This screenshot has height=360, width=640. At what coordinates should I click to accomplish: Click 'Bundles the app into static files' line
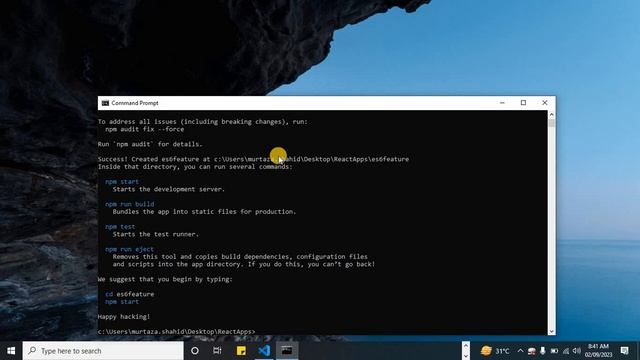pyautogui.click(x=204, y=211)
